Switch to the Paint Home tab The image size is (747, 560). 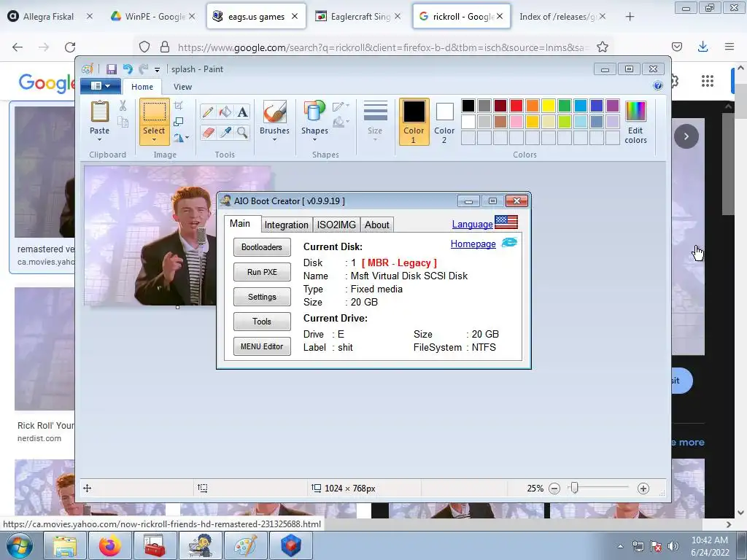(x=142, y=87)
